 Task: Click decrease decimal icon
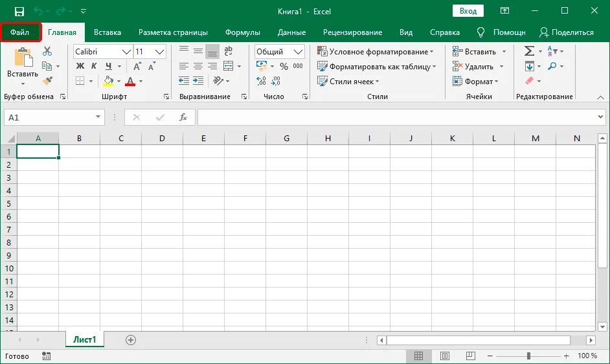275,81
